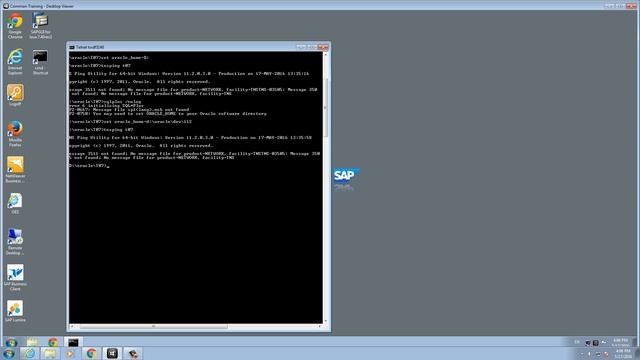640x360 pixels.
Task: Open the remote desktop Start orb
Action: pos(11,342)
